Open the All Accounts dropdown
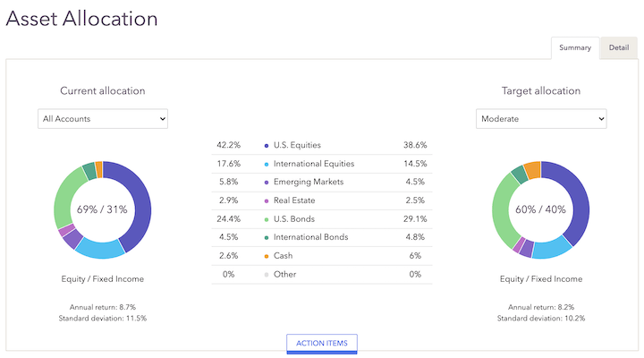The width and height of the screenshot is (644, 358). click(x=103, y=118)
